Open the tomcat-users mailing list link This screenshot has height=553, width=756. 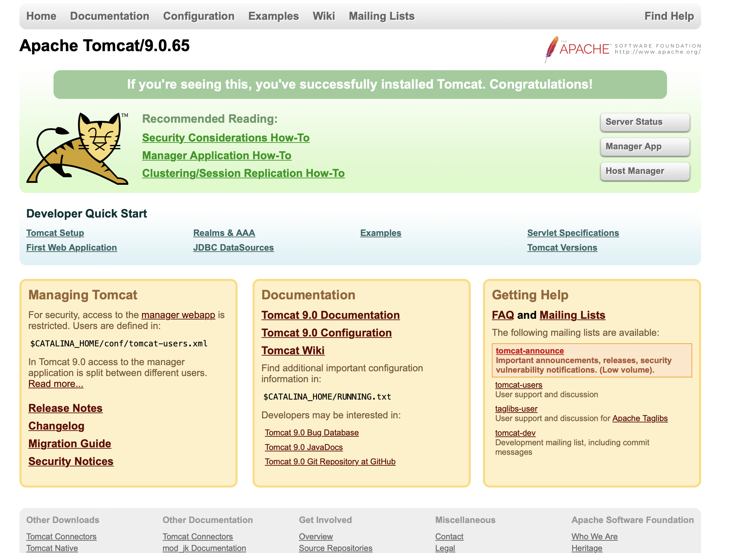point(519,385)
